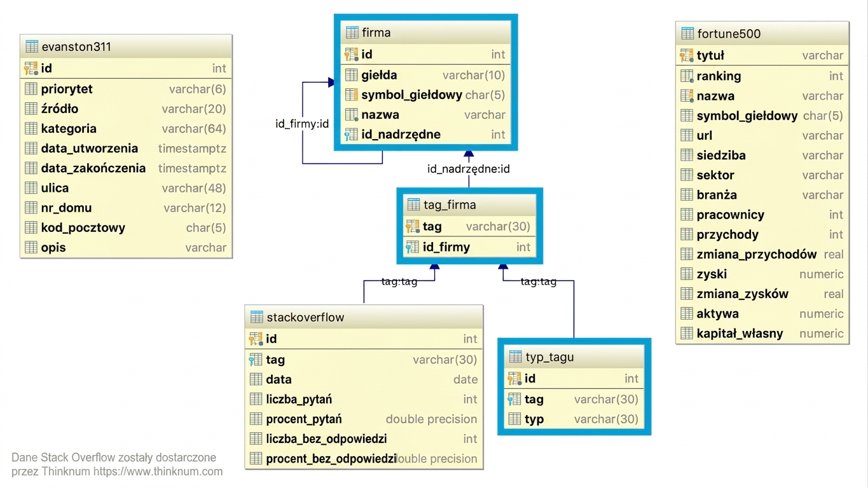Select key icon of tytuł in fortune500
The image size is (868, 488).
tap(687, 55)
